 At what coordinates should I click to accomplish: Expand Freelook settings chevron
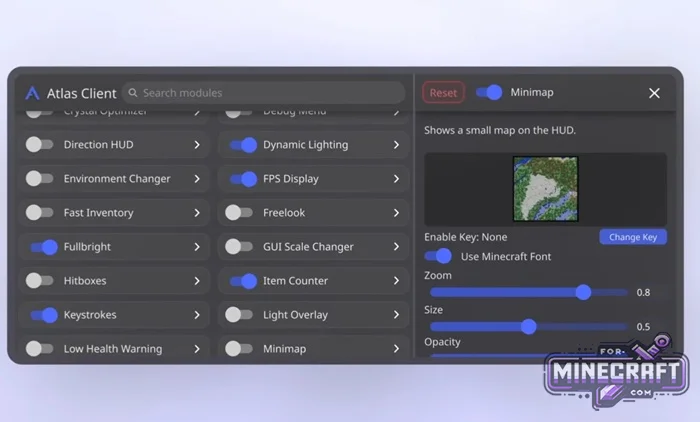point(396,213)
